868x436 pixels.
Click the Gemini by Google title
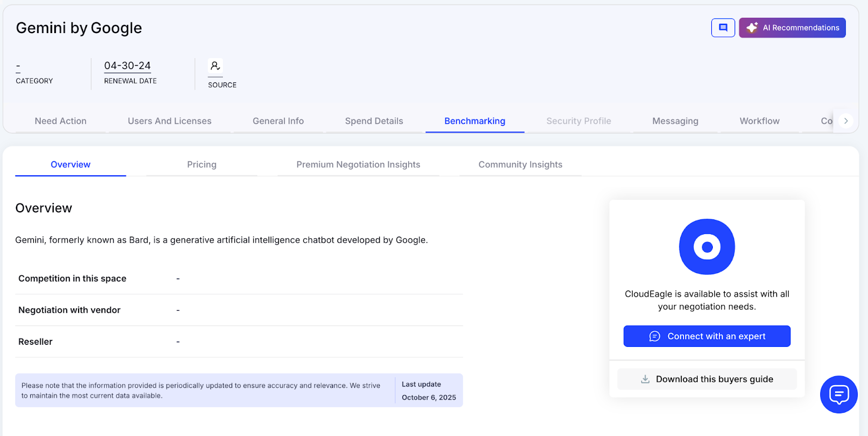79,28
